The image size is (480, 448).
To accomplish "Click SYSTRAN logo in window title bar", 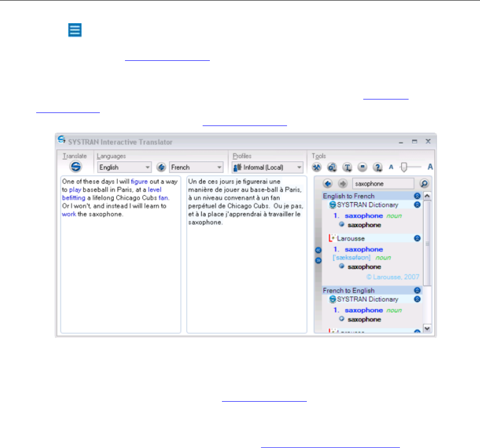I will coord(62,140).
